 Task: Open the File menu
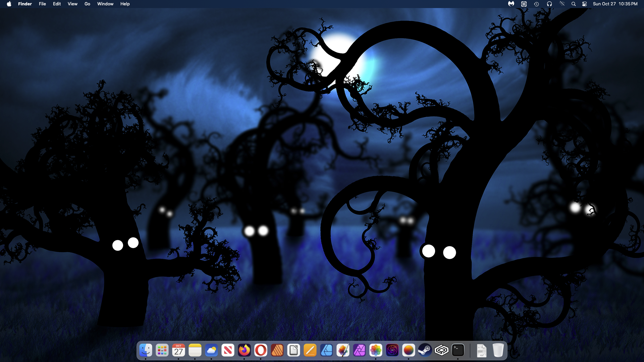pyautogui.click(x=42, y=4)
